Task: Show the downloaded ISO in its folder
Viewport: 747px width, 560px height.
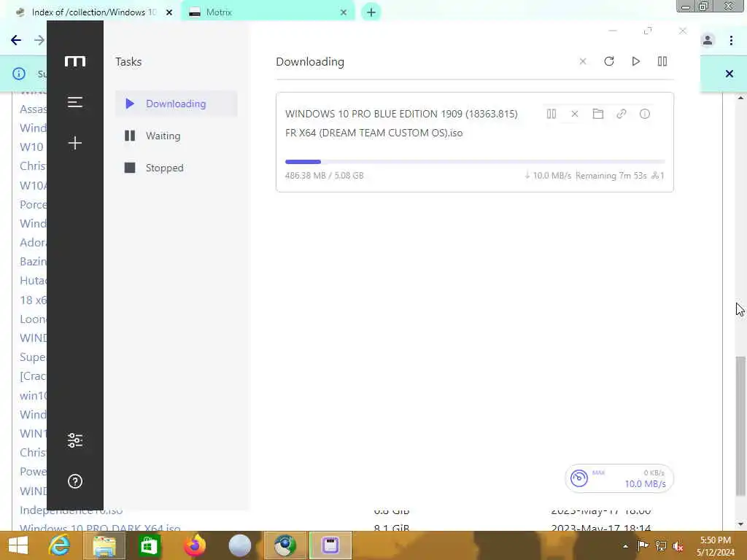Action: click(598, 114)
